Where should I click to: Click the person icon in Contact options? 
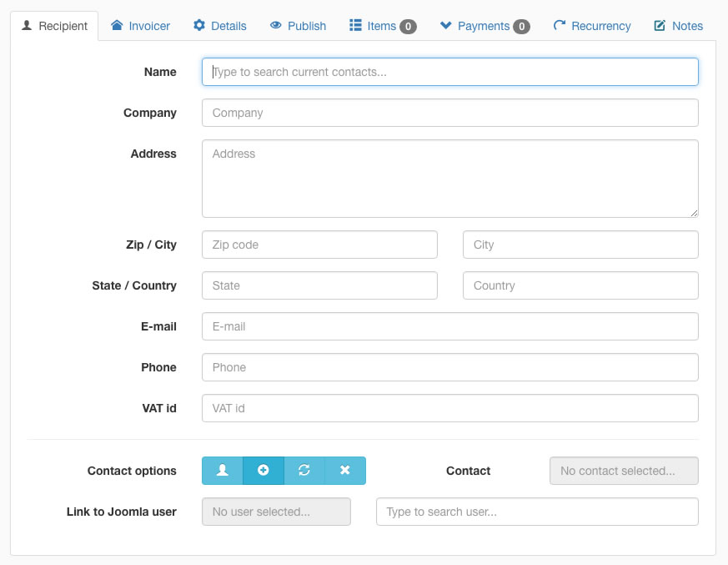[222, 471]
